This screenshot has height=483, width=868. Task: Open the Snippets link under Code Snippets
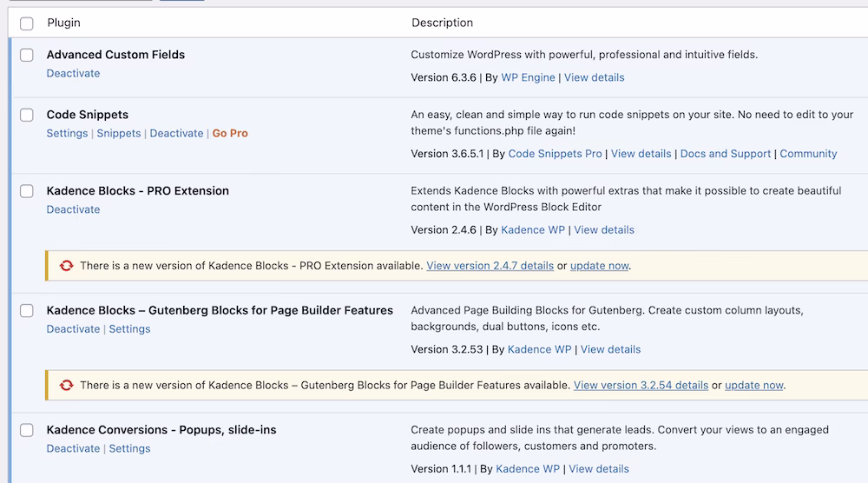click(x=119, y=134)
